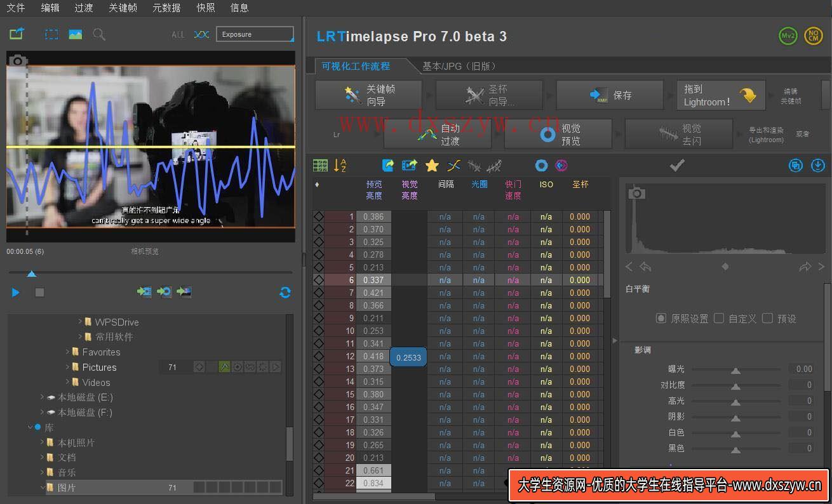Click the middle green-arrow reload icon under the preview

pos(164,292)
